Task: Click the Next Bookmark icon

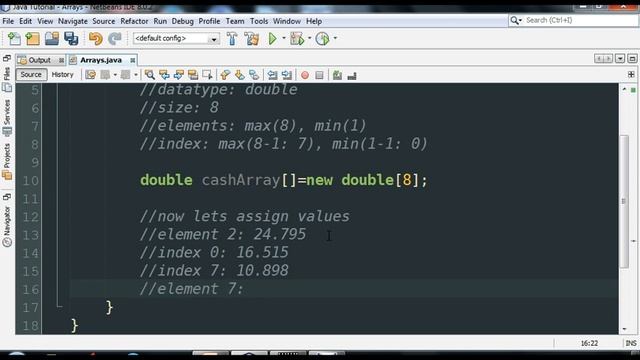Action: (240, 75)
